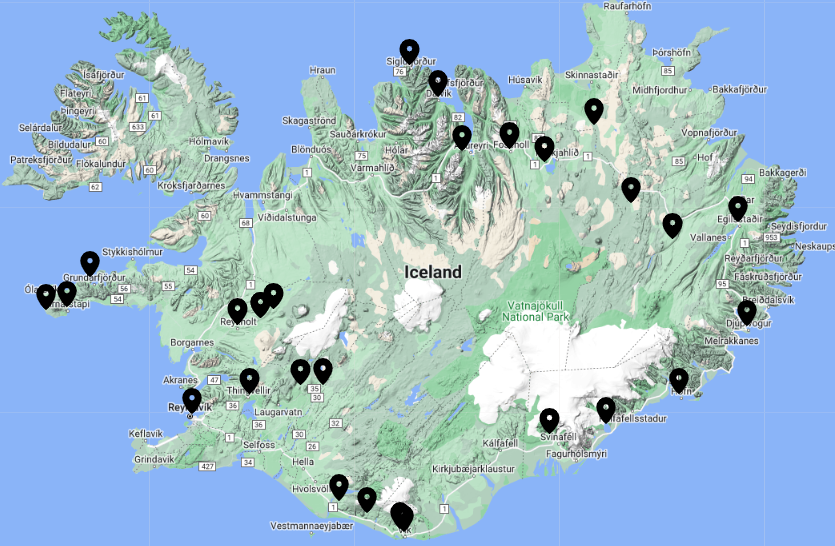Click the map pin at Siglufjörður

(x=409, y=50)
